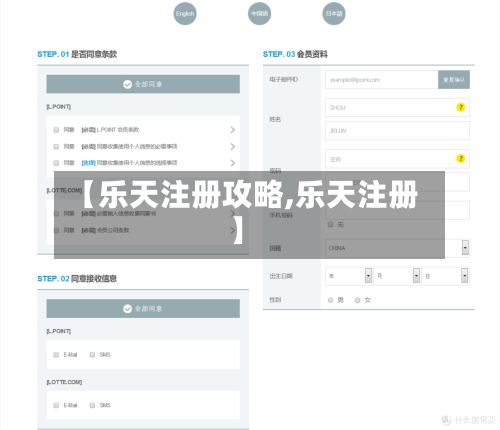Expand the [选择] 选择事项 arrow
This screenshot has width=500, height=430.
(233, 163)
